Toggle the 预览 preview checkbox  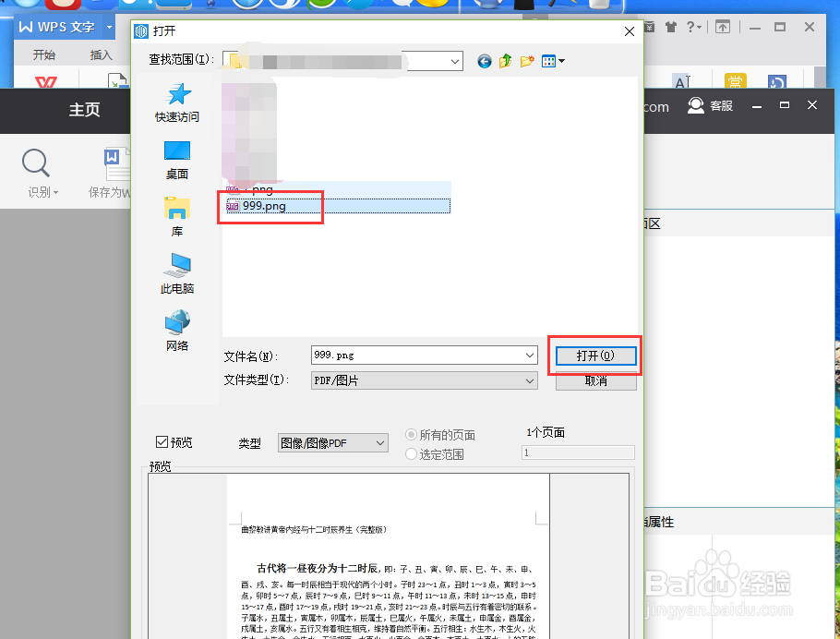161,441
